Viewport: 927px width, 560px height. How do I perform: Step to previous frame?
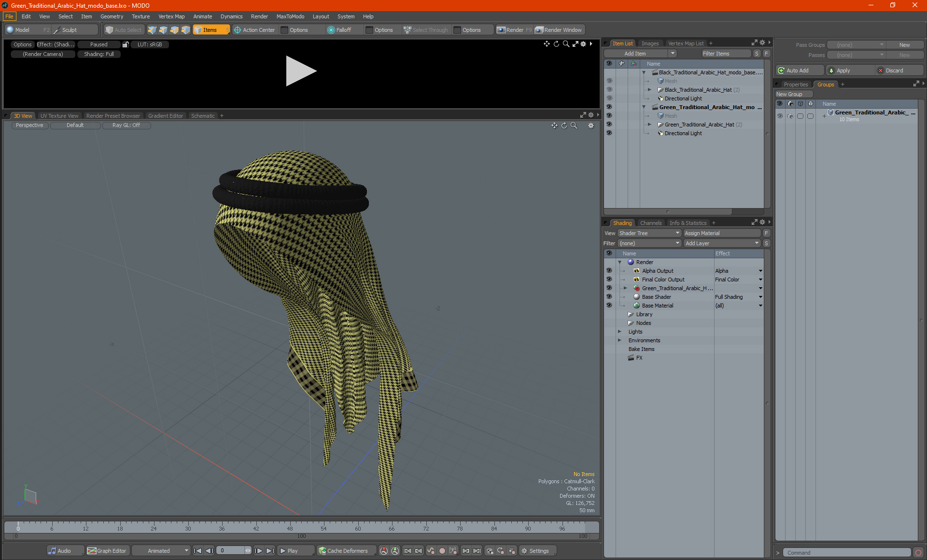click(209, 551)
